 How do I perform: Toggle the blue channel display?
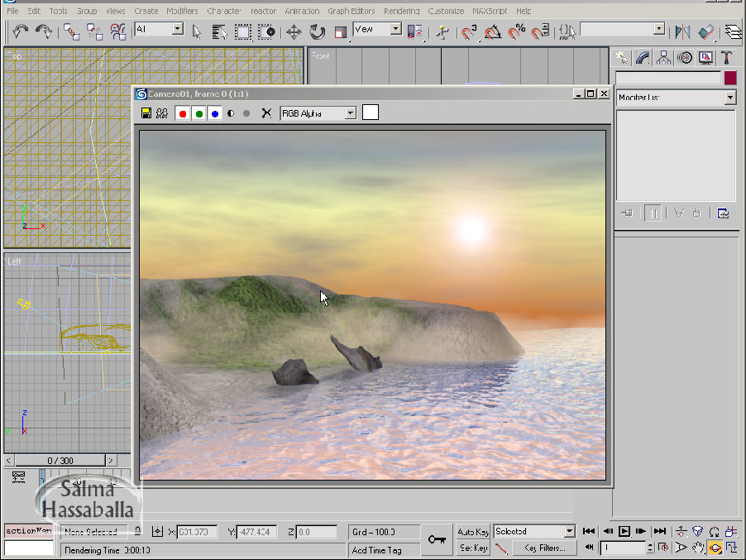pyautogui.click(x=215, y=113)
